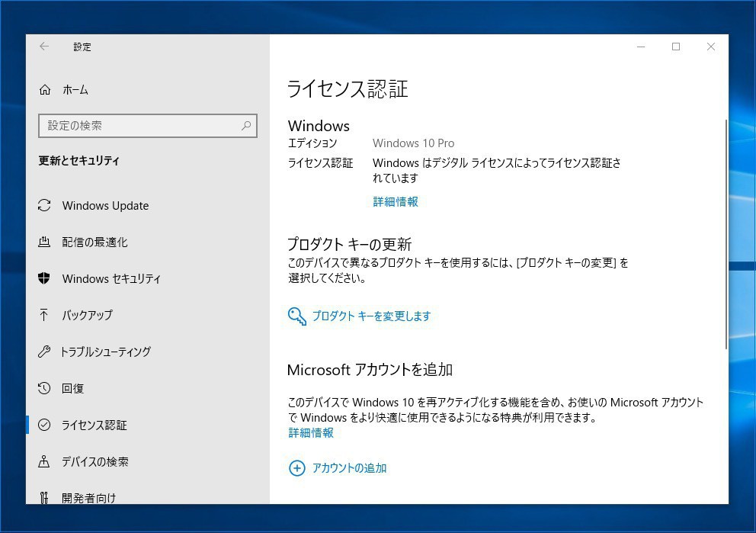Screen dimensions: 756x533
Task: Select 回復 in the sidebar
Action: (148, 388)
